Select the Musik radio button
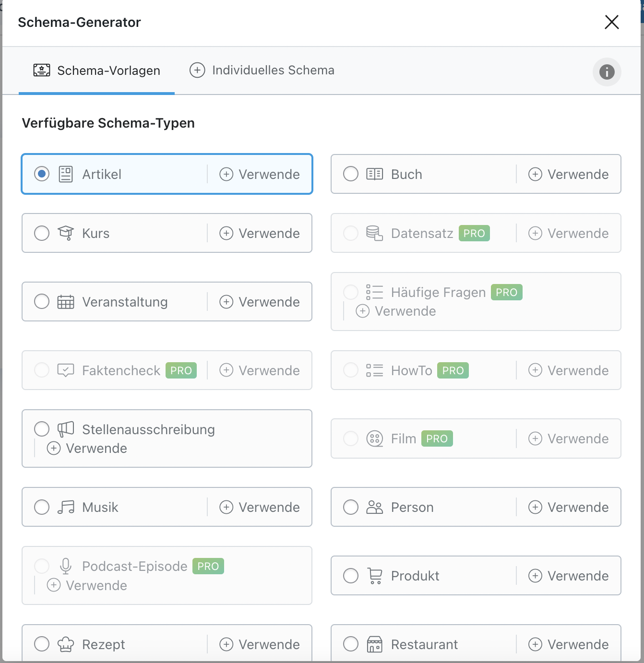This screenshot has width=644, height=663. pyautogui.click(x=42, y=507)
